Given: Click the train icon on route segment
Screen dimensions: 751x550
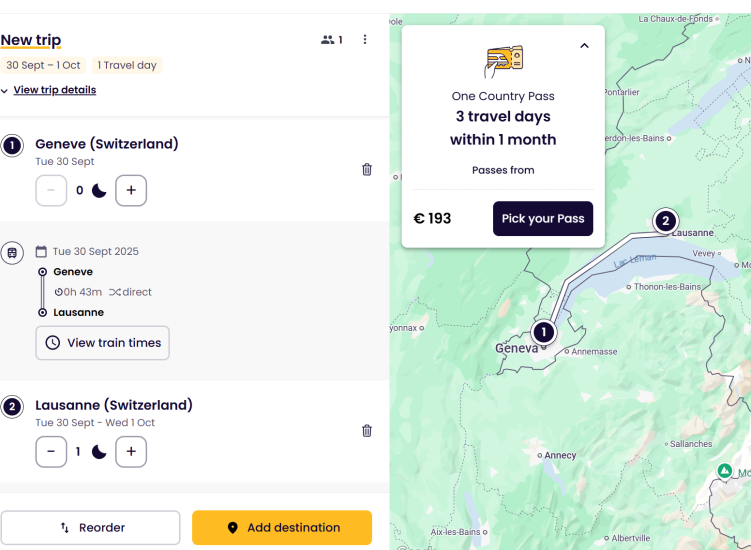Looking at the screenshot, I should [x=12, y=252].
